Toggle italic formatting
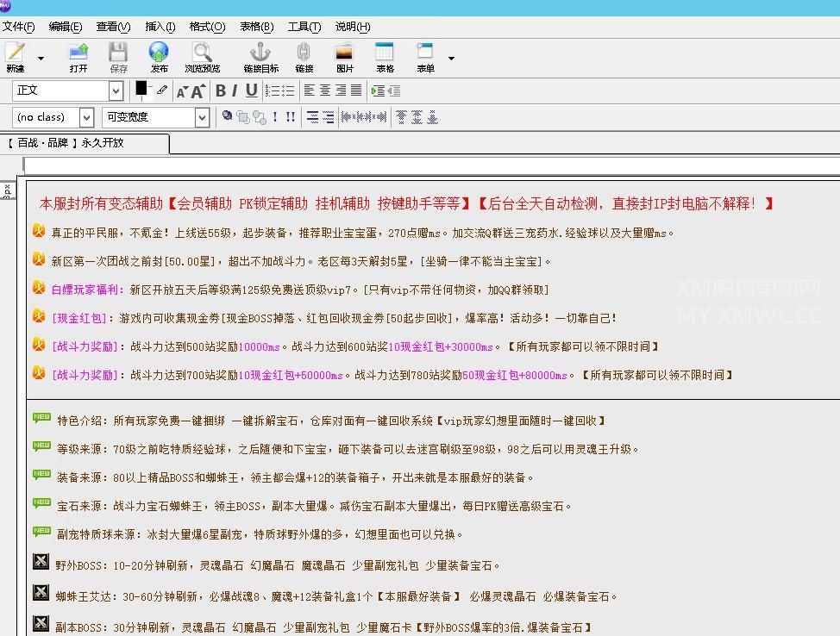This screenshot has height=636, width=840. click(x=236, y=90)
